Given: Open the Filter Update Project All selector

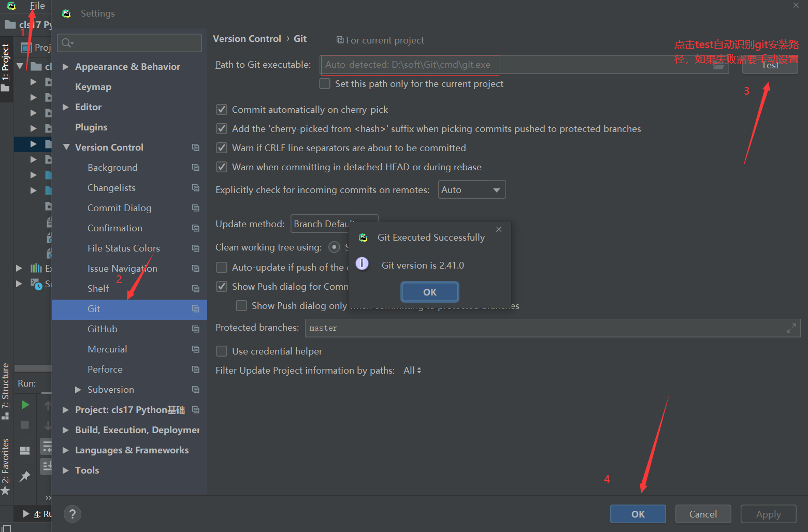Looking at the screenshot, I should coord(412,371).
